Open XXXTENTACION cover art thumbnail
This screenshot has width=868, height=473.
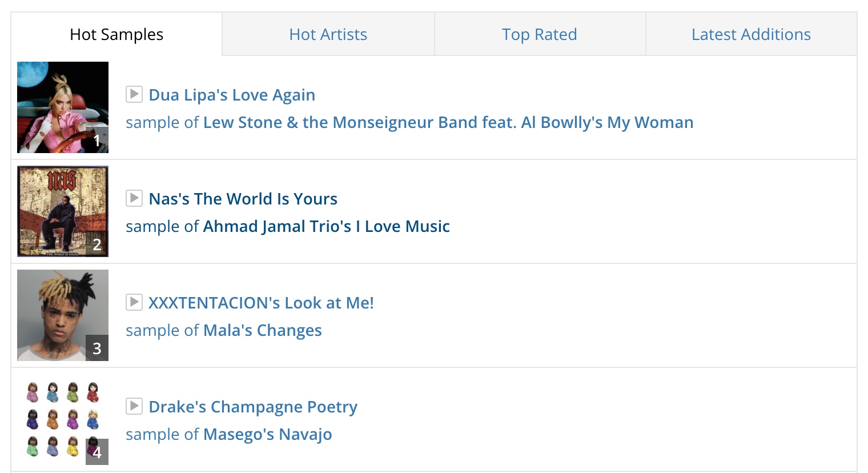(63, 315)
